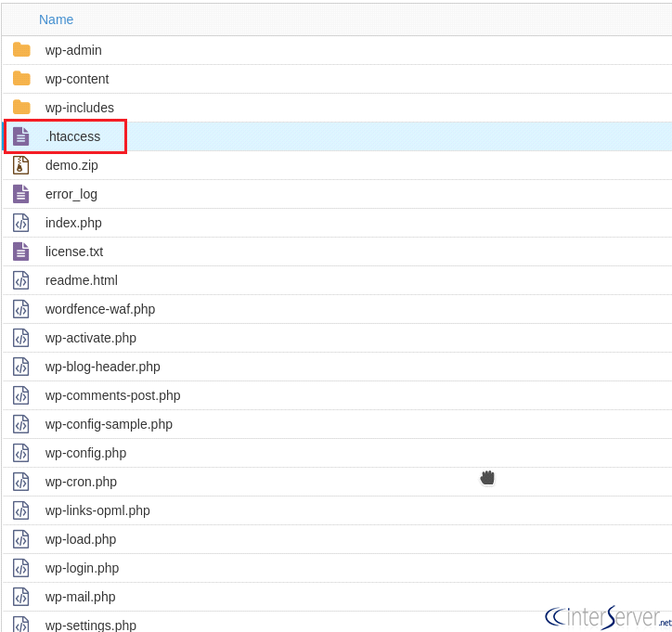The height and width of the screenshot is (632, 672).
Task: Select the license.txt file name
Action: tap(74, 252)
